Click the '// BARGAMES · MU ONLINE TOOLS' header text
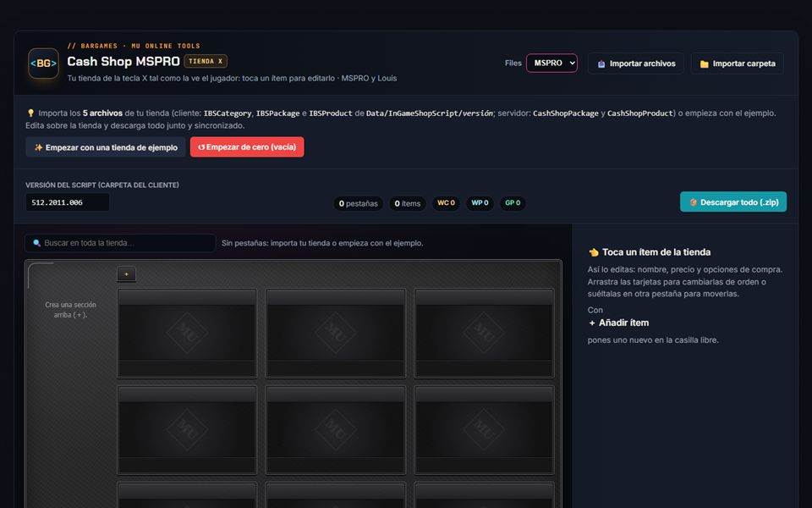Image resolution: width=812 pixels, height=508 pixels. pyautogui.click(x=134, y=46)
